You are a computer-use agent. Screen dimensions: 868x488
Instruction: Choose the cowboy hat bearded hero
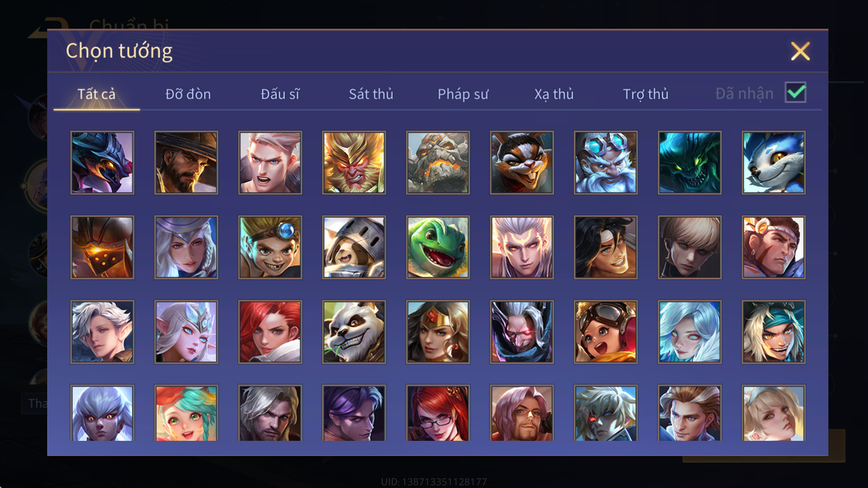(186, 163)
